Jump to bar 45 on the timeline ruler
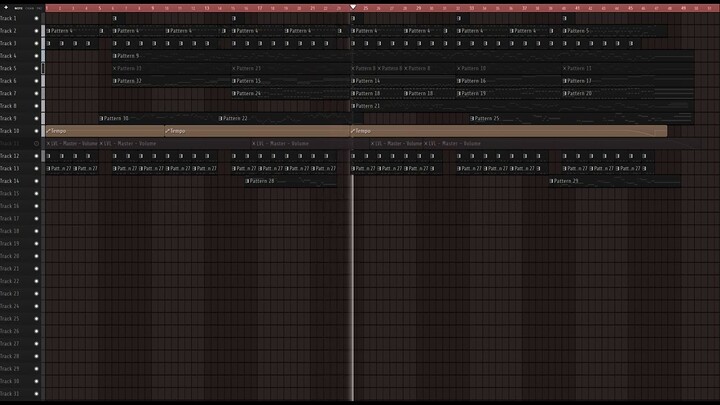The image size is (720, 405). point(630,8)
